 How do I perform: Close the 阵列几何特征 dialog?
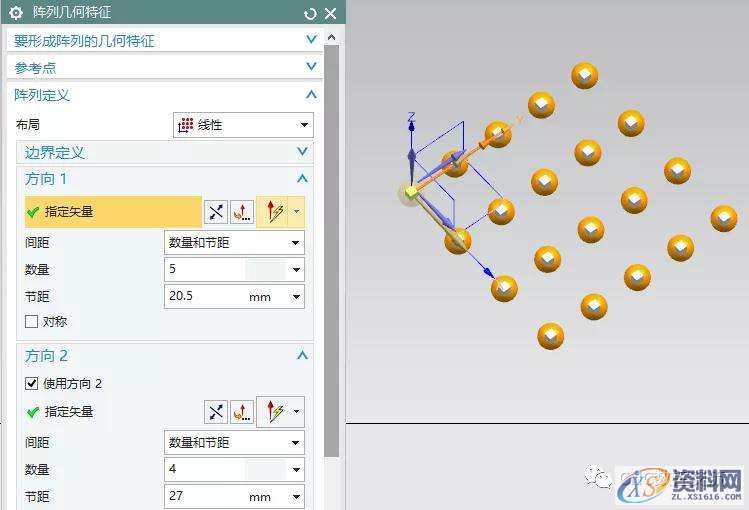331,13
